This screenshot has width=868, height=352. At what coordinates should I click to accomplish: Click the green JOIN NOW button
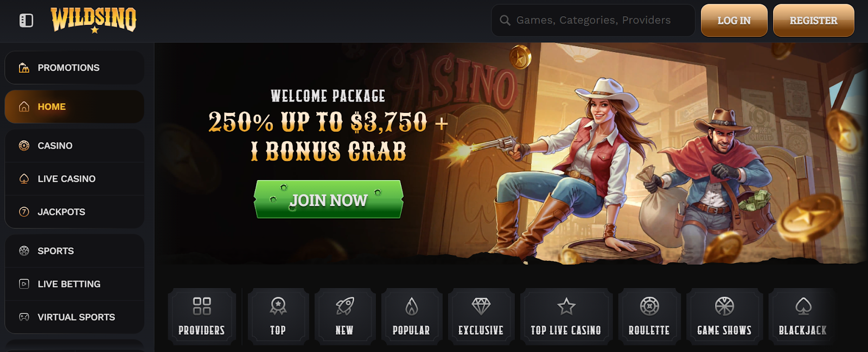pos(328,200)
